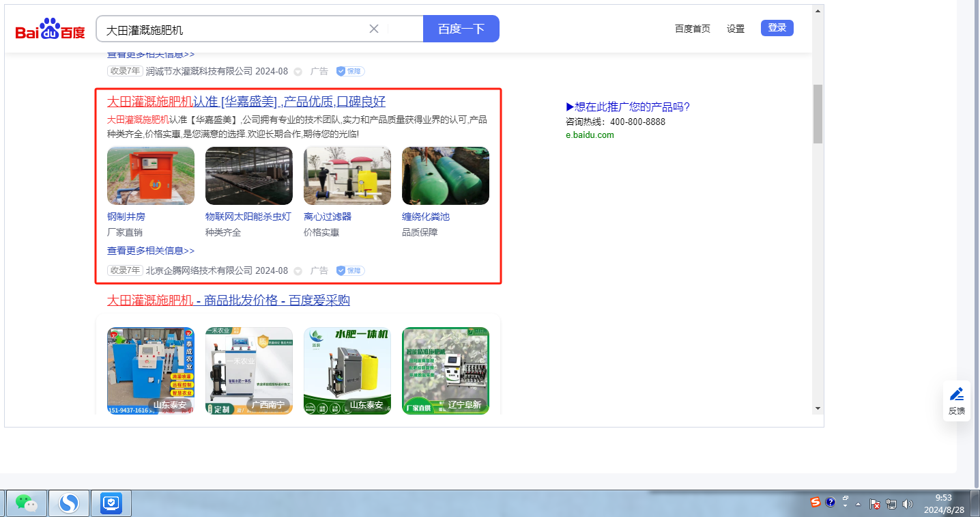Open advertiser 北京企腾网络技术有限公司
The image size is (980, 517).
coord(199,270)
